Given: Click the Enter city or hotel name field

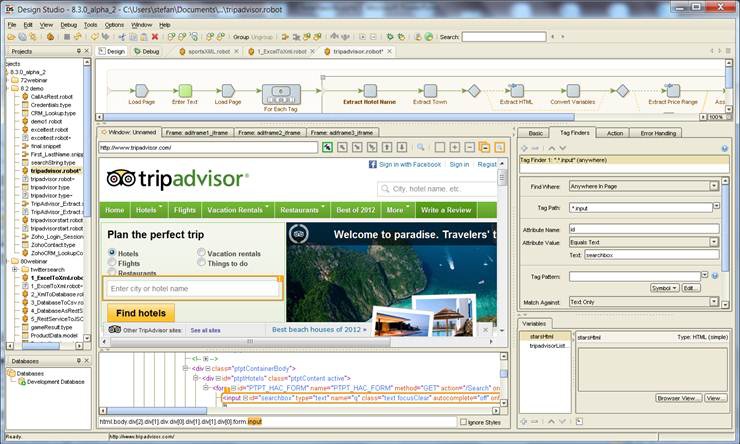Looking at the screenshot, I should (x=192, y=288).
